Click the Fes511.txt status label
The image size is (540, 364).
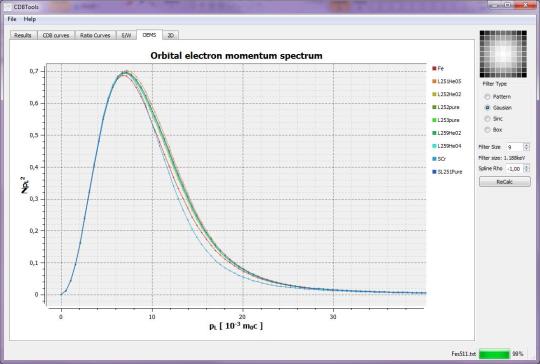pyautogui.click(x=464, y=354)
